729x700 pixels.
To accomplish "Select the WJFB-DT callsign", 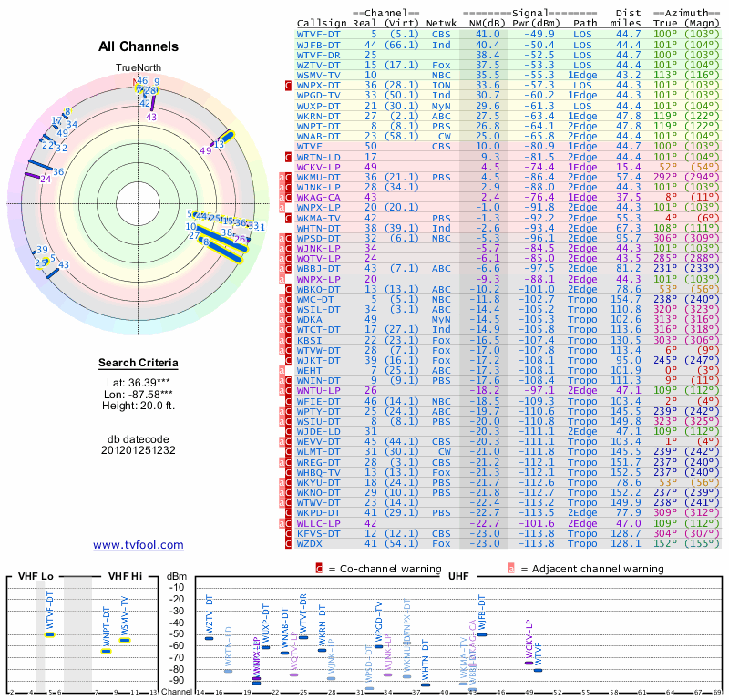I will pyautogui.click(x=318, y=45).
